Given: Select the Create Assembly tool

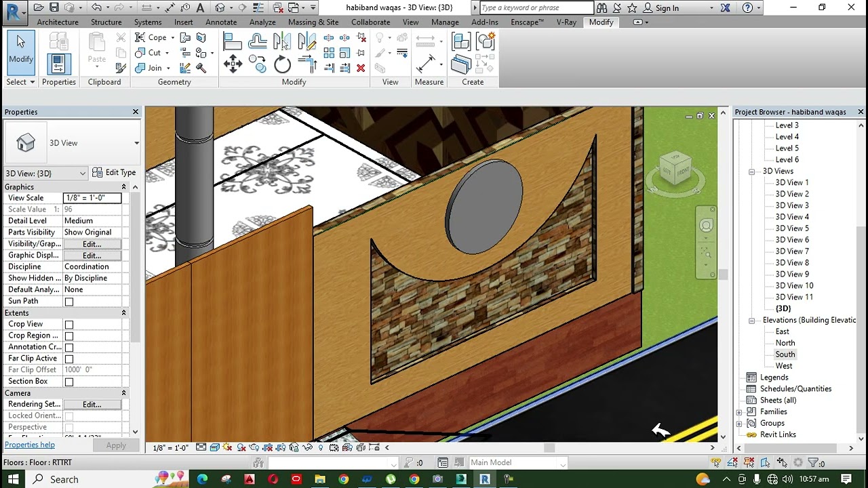Looking at the screenshot, I should (x=461, y=42).
